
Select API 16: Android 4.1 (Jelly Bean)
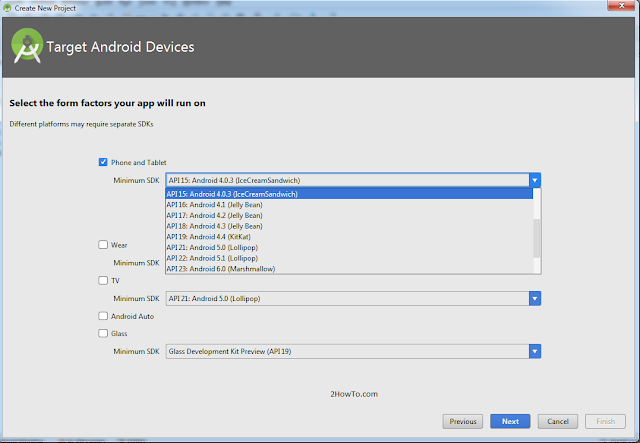click(x=349, y=205)
